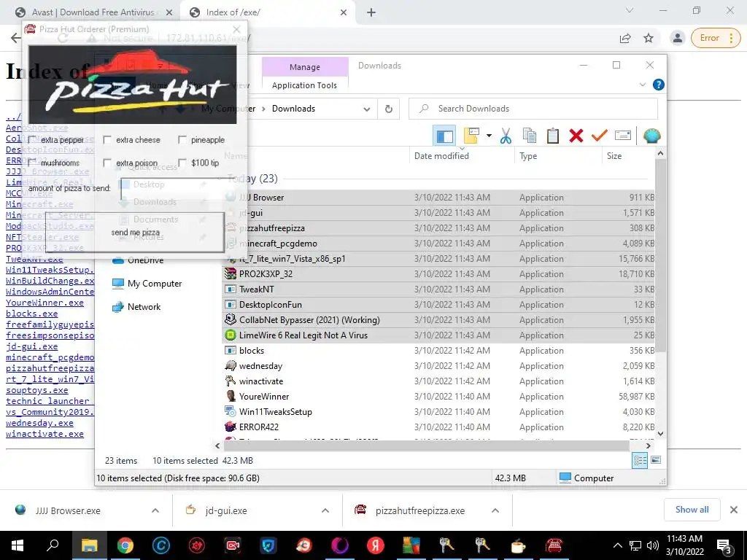Open the Manage tab in Explorer
This screenshot has height=560, width=747.
point(305,67)
